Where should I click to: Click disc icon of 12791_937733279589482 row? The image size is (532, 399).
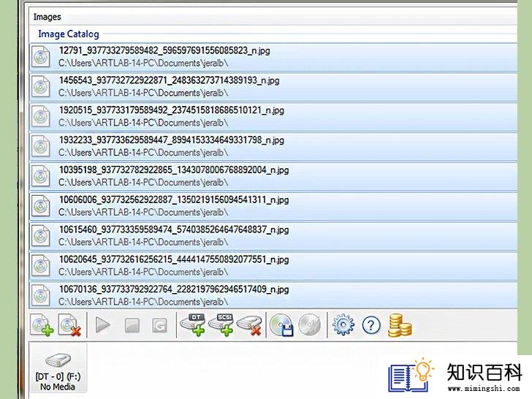click(x=41, y=57)
